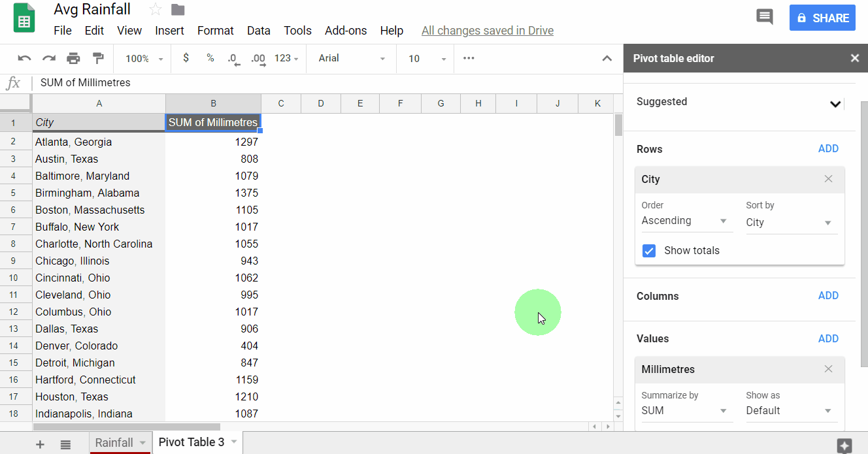
Task: Increase decimal places
Action: [258, 59]
